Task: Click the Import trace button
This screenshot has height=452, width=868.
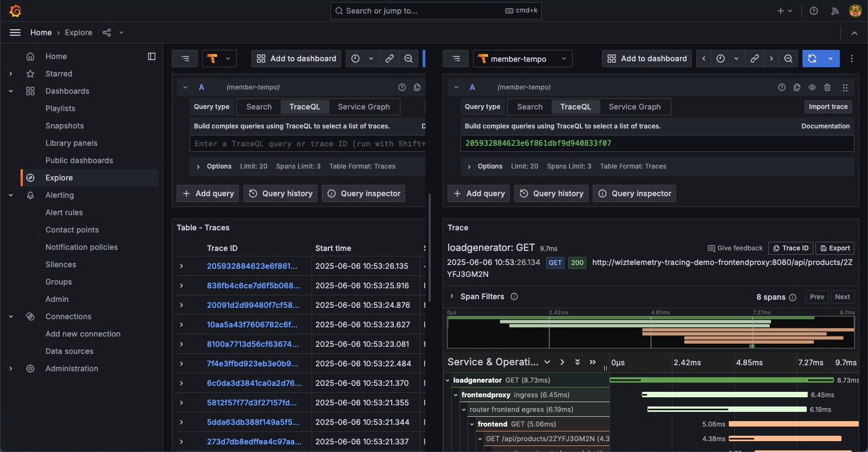Action: [x=828, y=107]
